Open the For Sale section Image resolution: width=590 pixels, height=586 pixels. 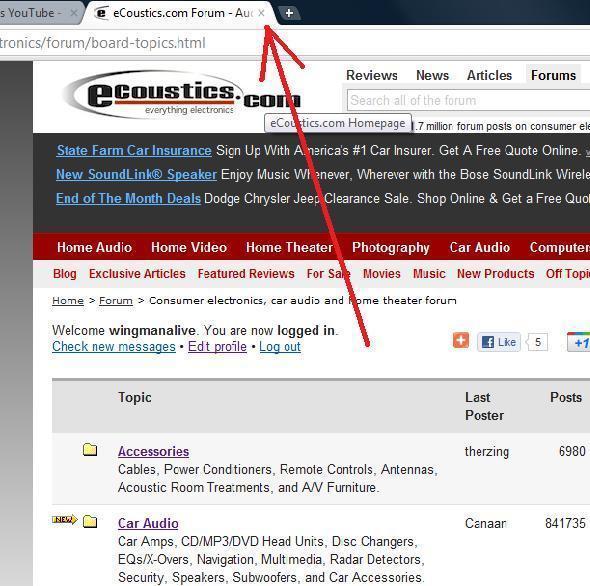coord(328,274)
